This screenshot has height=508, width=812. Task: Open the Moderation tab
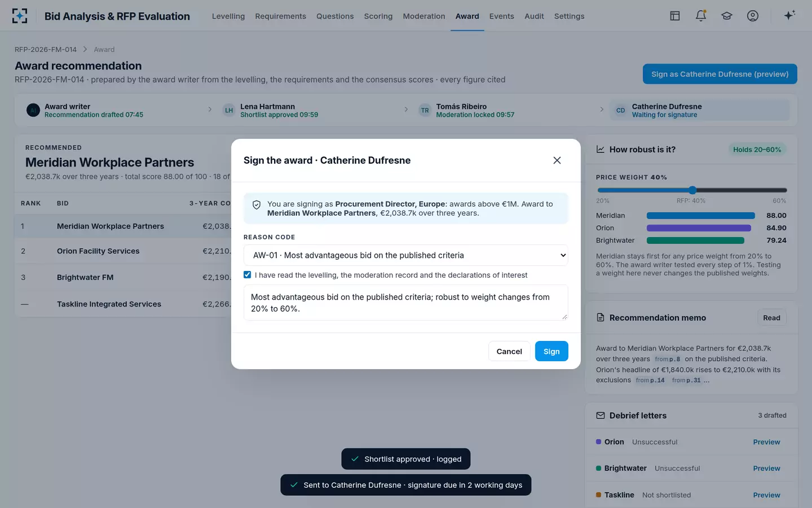[424, 16]
